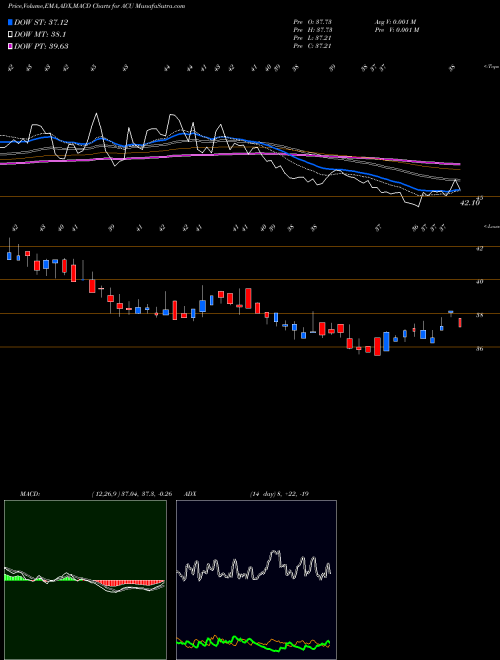Click the chart title mentioning MunafaSutra.com
Viewport: 500px width, 660px height.
pos(96,6)
